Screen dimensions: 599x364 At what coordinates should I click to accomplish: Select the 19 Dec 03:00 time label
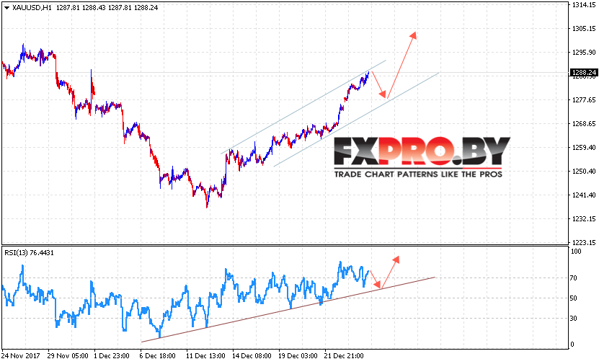tap(298, 355)
